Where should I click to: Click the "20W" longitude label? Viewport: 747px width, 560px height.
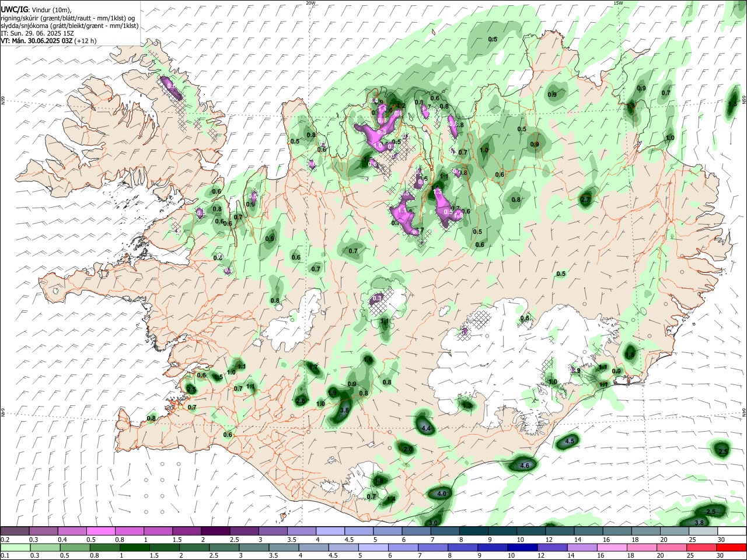311,3
